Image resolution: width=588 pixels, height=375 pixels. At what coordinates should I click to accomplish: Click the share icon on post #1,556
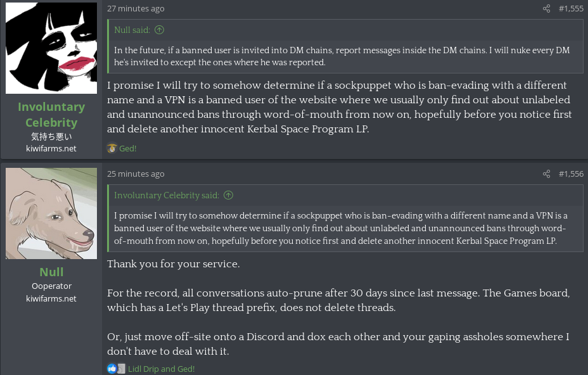click(x=546, y=174)
